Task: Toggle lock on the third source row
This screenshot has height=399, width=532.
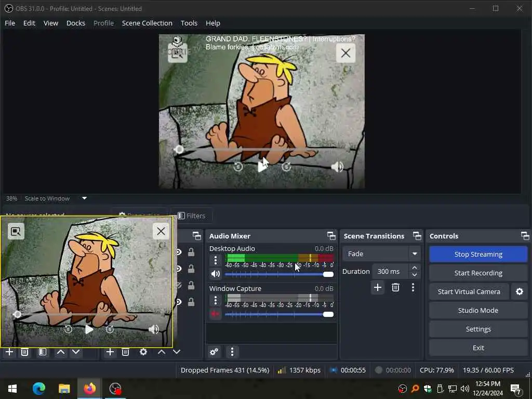Action: [x=191, y=285]
